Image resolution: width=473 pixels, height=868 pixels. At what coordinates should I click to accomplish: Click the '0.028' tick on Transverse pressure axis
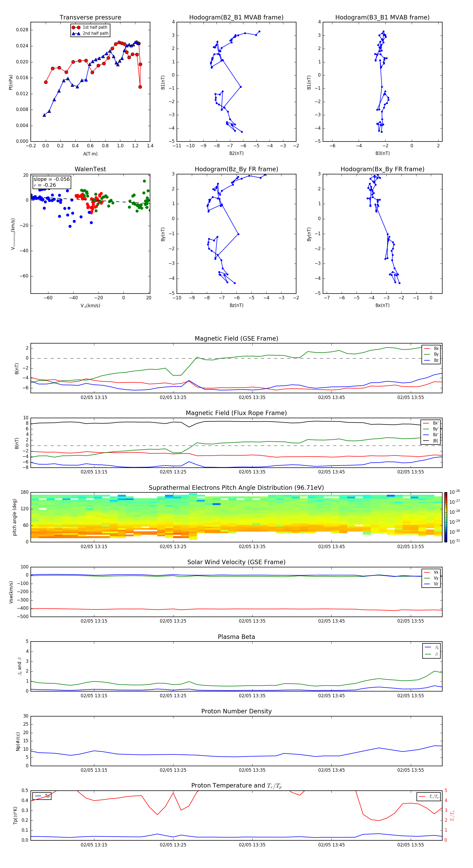22,30
